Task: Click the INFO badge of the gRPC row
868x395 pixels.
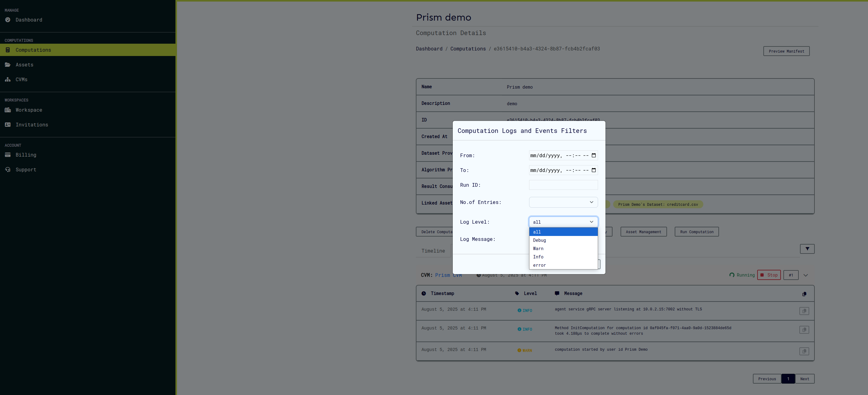Action: coord(524,310)
